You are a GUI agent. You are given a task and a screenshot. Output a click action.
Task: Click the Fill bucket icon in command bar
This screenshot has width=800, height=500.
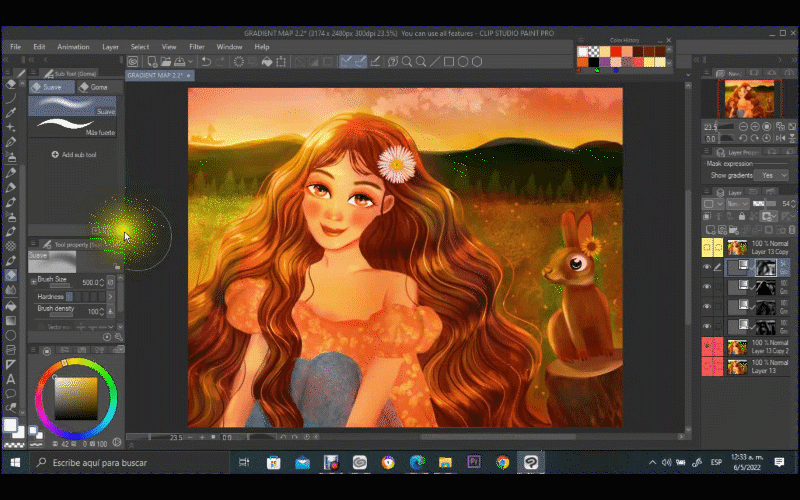269,62
